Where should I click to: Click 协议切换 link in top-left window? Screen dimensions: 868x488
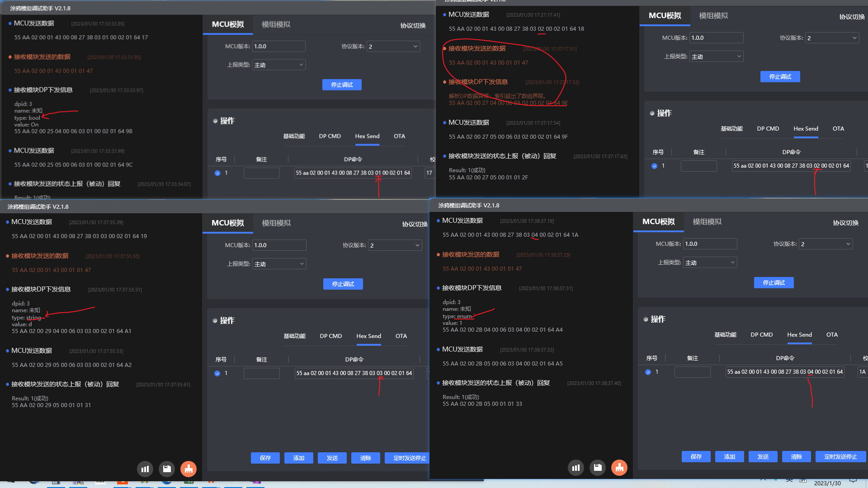pos(413,25)
